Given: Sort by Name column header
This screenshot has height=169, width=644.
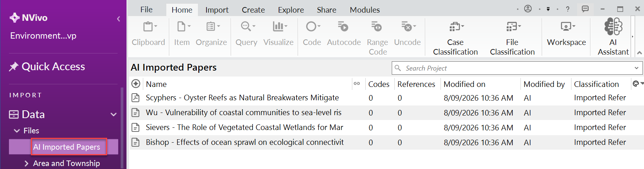Looking at the screenshot, I should point(156,84).
